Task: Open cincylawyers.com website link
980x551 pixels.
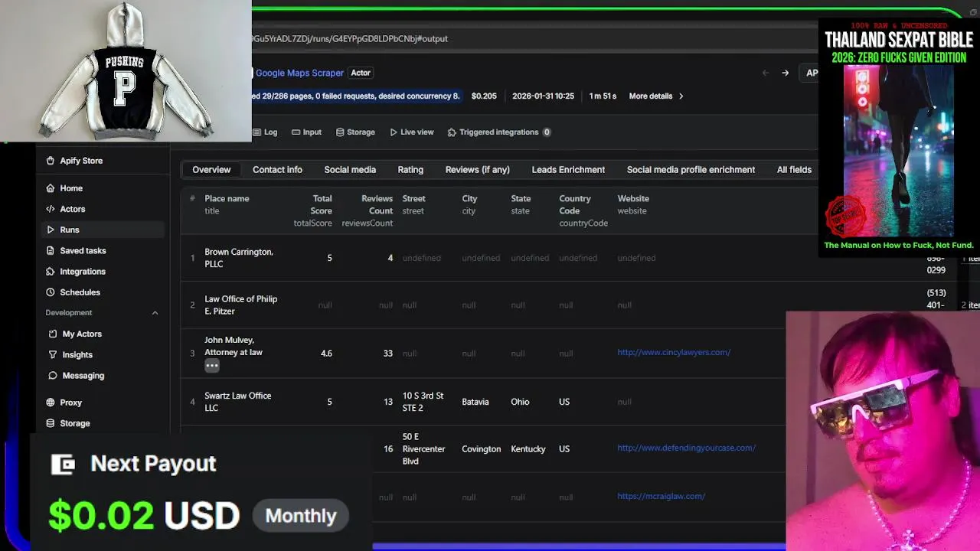Action: [674, 353]
